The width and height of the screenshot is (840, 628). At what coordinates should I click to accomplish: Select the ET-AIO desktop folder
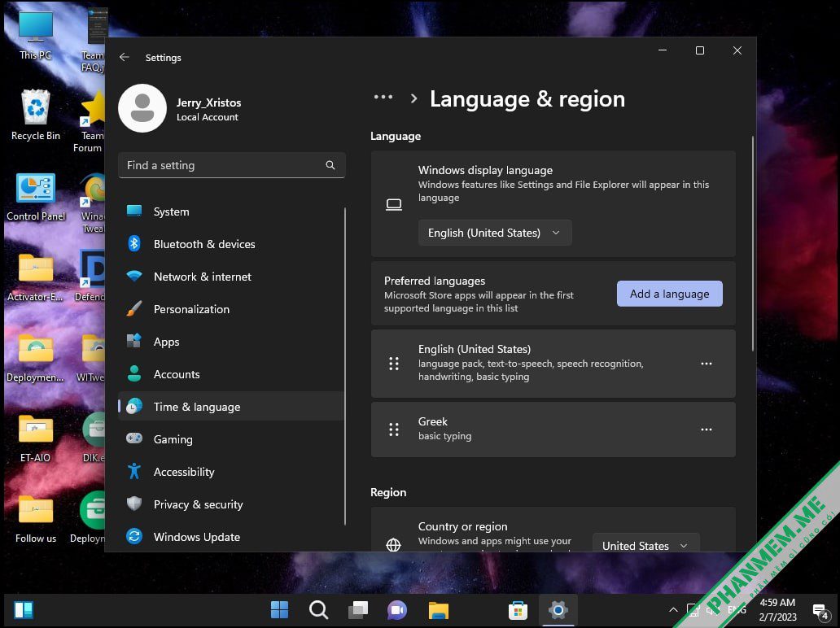click(x=36, y=438)
